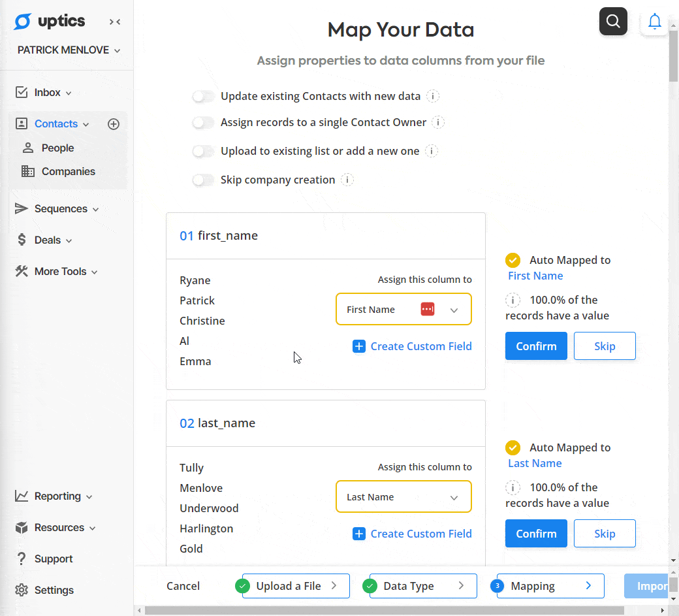Expand the Deals menu chevron

(69, 240)
